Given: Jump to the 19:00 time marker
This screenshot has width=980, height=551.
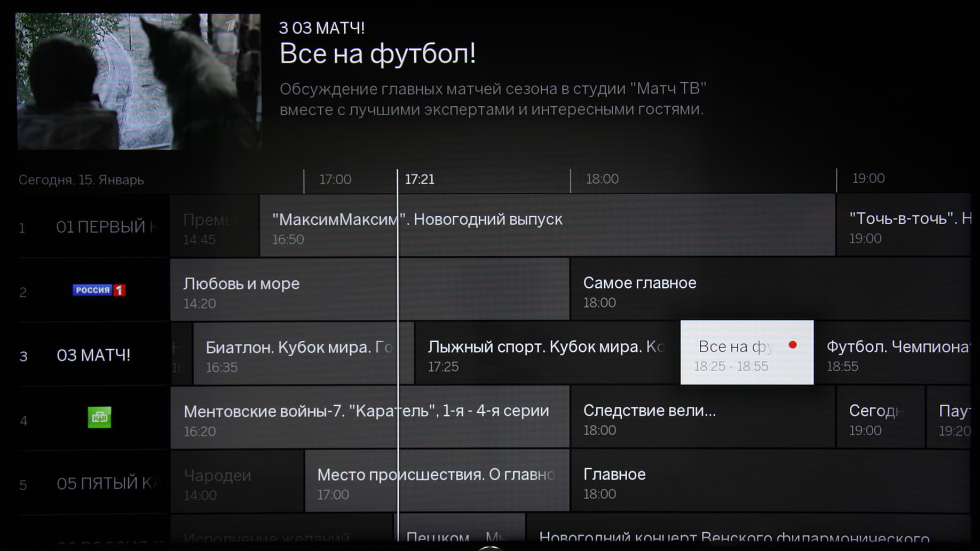Looking at the screenshot, I should (868, 178).
